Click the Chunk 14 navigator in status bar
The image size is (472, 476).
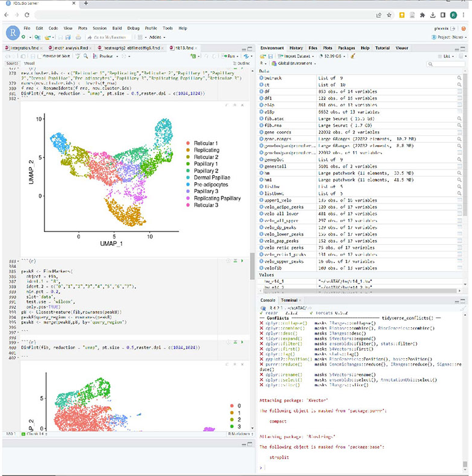coord(34,433)
